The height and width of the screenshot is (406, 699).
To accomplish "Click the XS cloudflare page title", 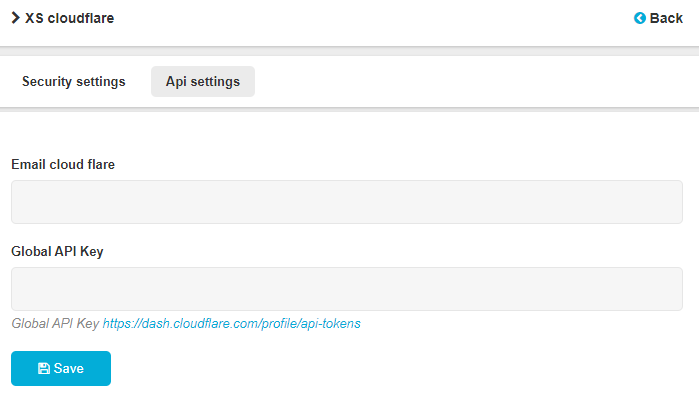I will click(x=69, y=17).
